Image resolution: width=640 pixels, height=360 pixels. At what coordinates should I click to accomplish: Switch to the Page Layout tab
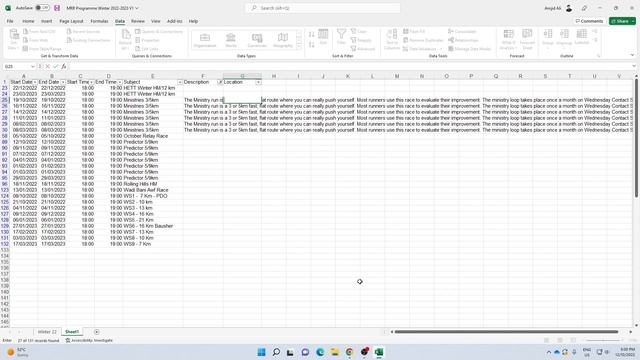[71, 21]
